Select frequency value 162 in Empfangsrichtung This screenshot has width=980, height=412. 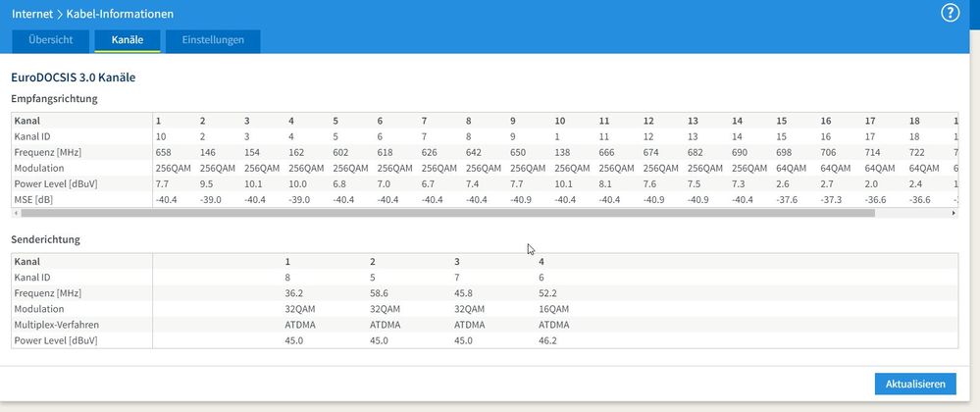295,152
